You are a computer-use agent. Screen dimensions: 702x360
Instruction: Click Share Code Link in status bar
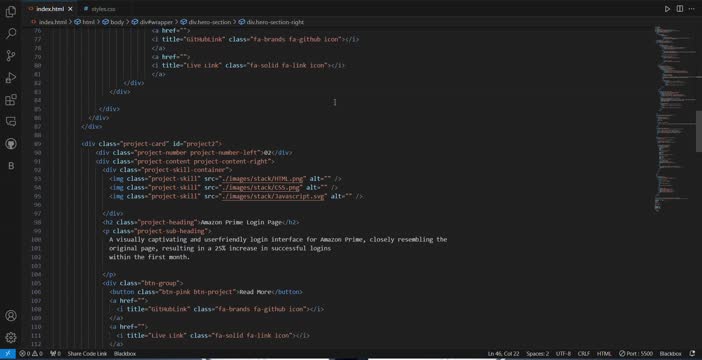(87, 354)
